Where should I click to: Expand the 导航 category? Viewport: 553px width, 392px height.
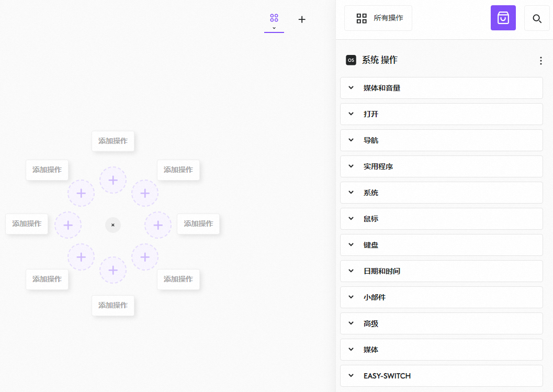[x=441, y=140]
